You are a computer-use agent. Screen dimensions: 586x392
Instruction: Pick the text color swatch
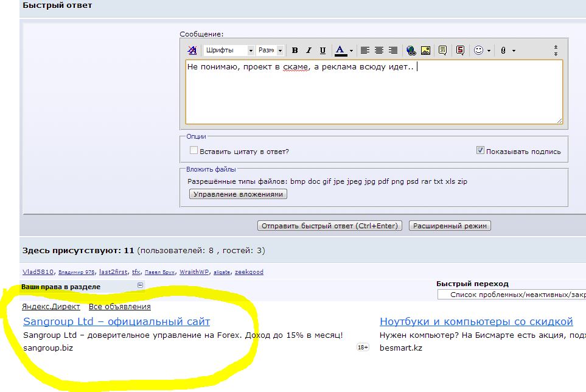pyautogui.click(x=340, y=51)
